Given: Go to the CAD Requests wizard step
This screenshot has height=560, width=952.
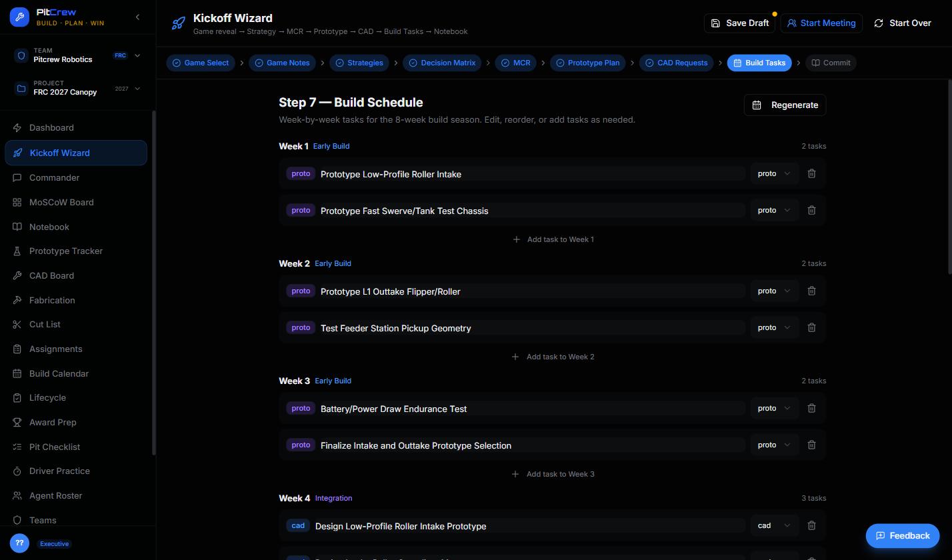Looking at the screenshot, I should click(x=676, y=63).
